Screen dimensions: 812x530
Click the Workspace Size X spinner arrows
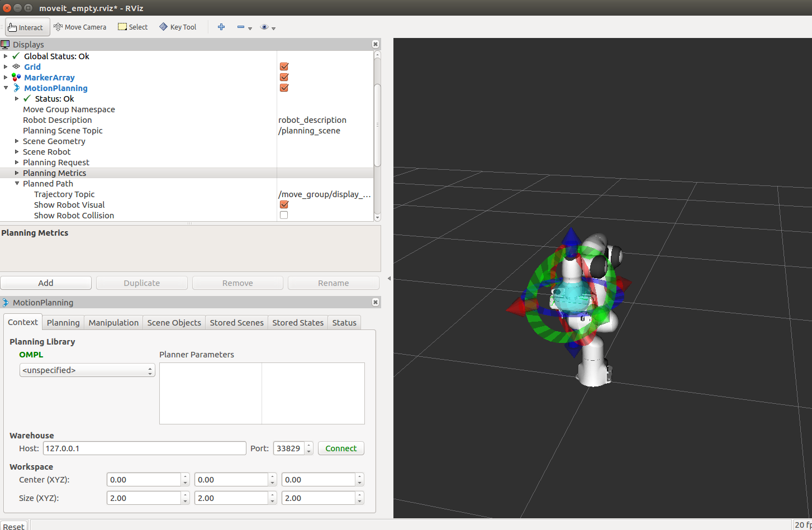pos(186,498)
